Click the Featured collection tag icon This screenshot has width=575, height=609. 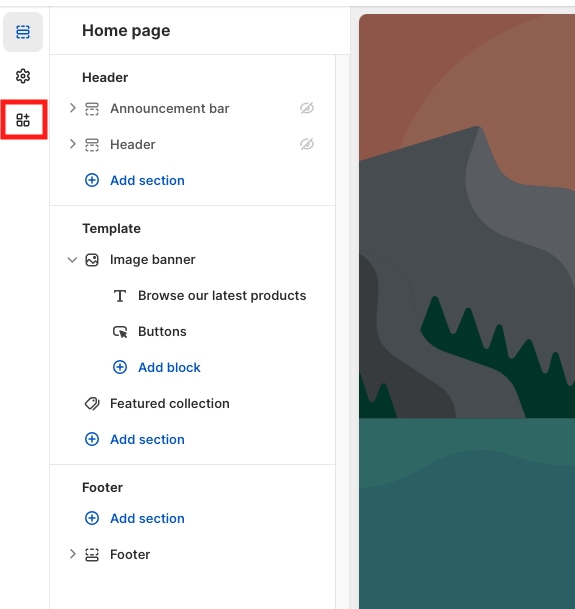click(92, 404)
